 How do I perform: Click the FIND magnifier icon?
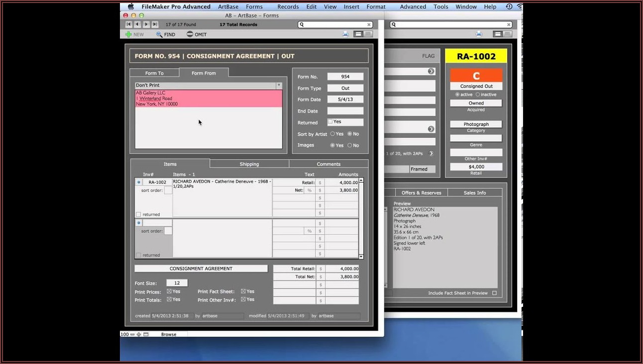pyautogui.click(x=159, y=34)
